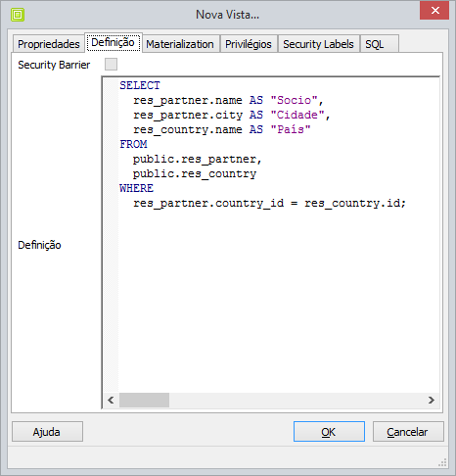This screenshot has width=456, height=476.
Task: Click the dialog resize grip corner
Action: point(442,463)
